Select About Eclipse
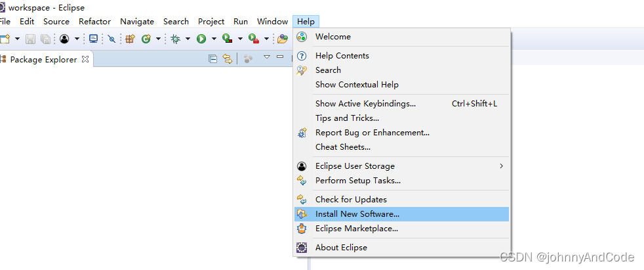 point(401,248)
